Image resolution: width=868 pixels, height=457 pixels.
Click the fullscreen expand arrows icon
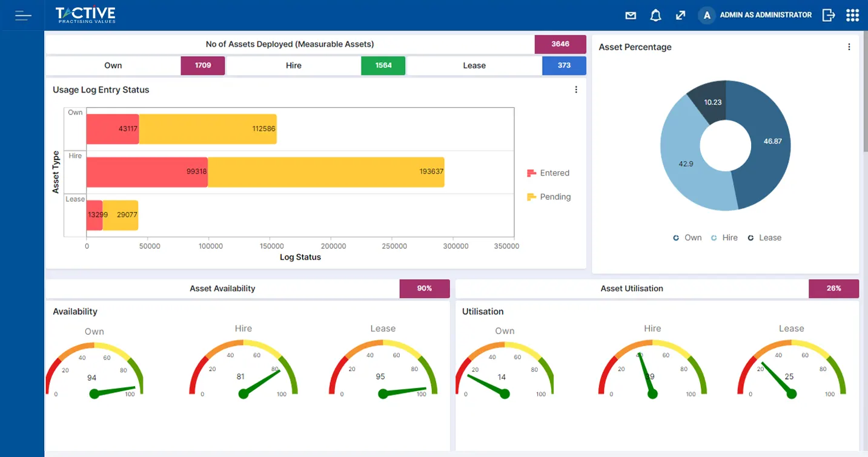point(680,16)
